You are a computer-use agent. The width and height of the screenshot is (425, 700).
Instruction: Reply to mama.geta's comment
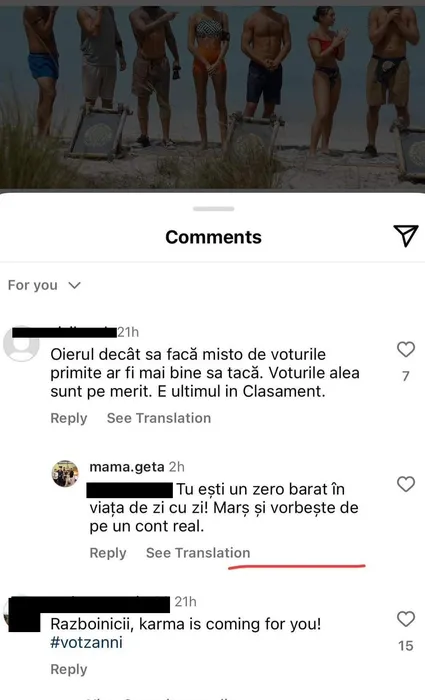coord(108,553)
